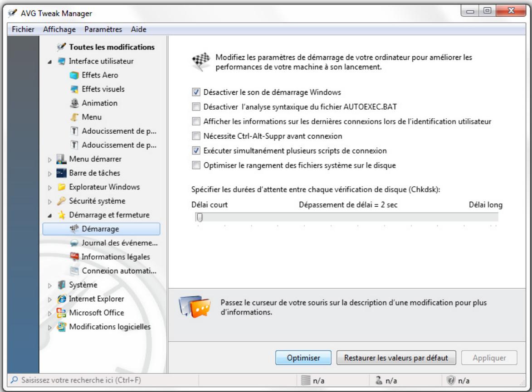Click the Microsoft Office icon

tap(61, 313)
